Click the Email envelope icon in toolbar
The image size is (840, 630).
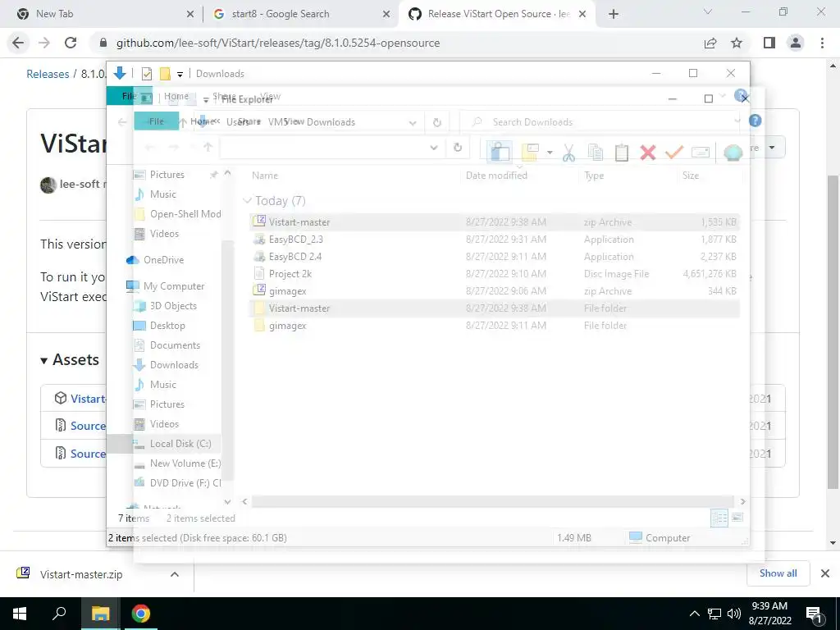pyautogui.click(x=701, y=153)
